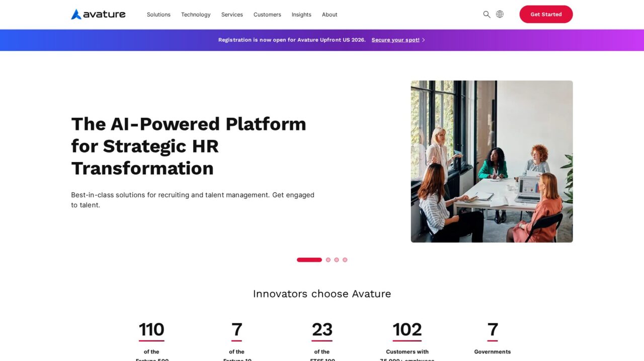Screen dimensions: 644x361
Task: Follow the Secure your spot link
Action: [x=395, y=39]
